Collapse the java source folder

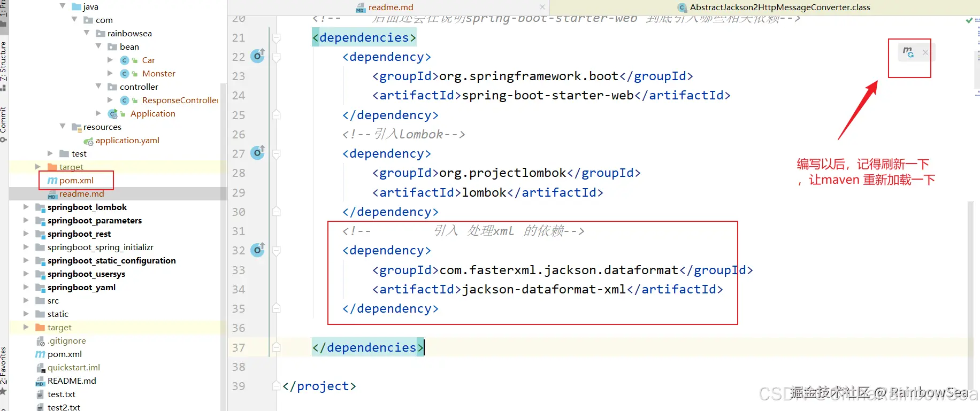(63, 6)
